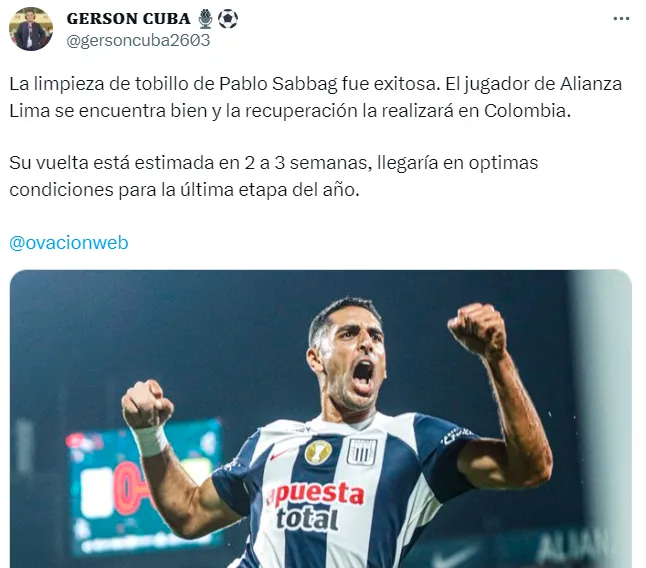Screen dimensions: 646x568
Task: Click the @gersoncuba2603 handle
Action: pyautogui.click(x=138, y=40)
